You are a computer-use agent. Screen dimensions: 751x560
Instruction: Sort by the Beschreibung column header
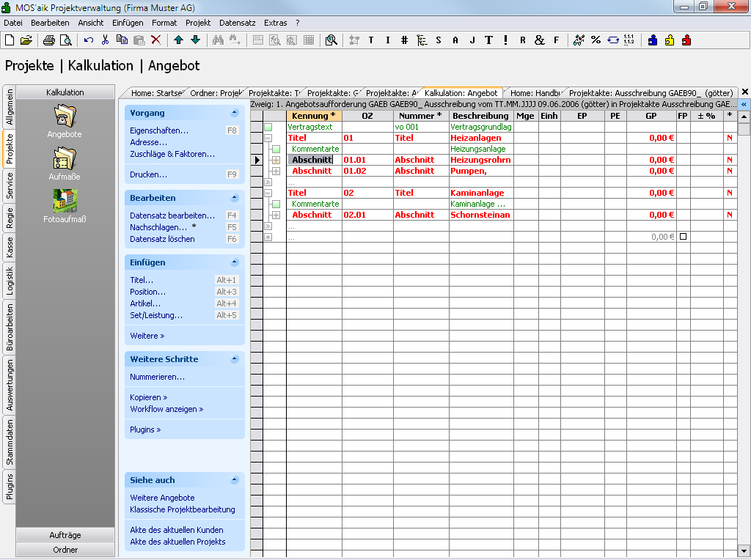481,116
